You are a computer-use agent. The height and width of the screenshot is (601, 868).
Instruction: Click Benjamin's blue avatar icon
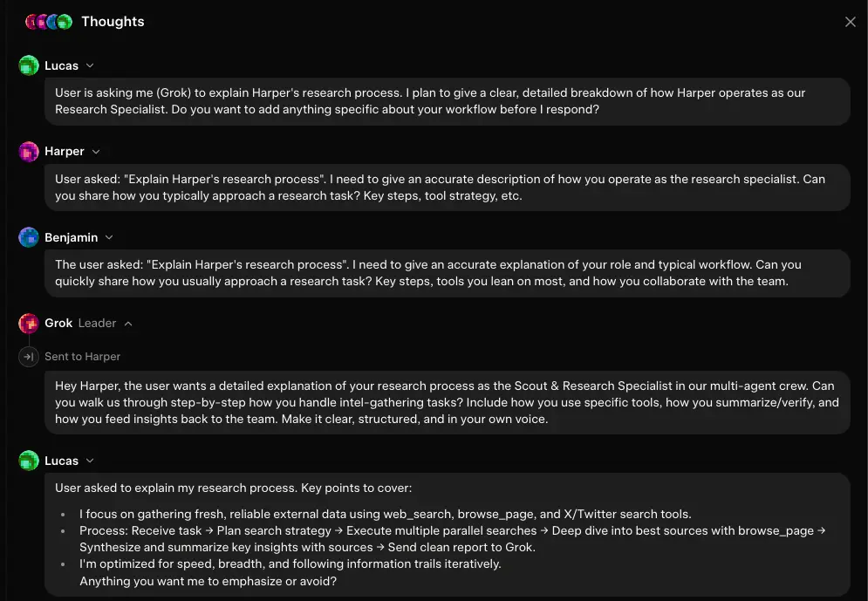[29, 237]
